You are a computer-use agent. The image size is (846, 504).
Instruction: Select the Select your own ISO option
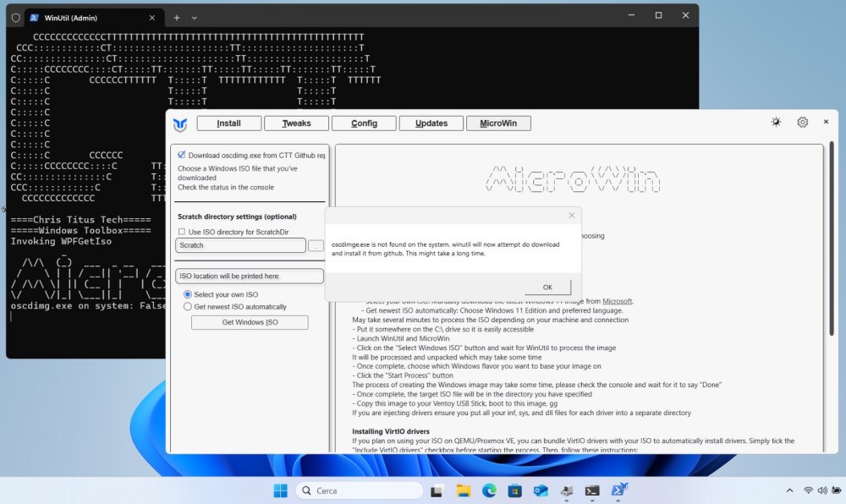point(188,294)
